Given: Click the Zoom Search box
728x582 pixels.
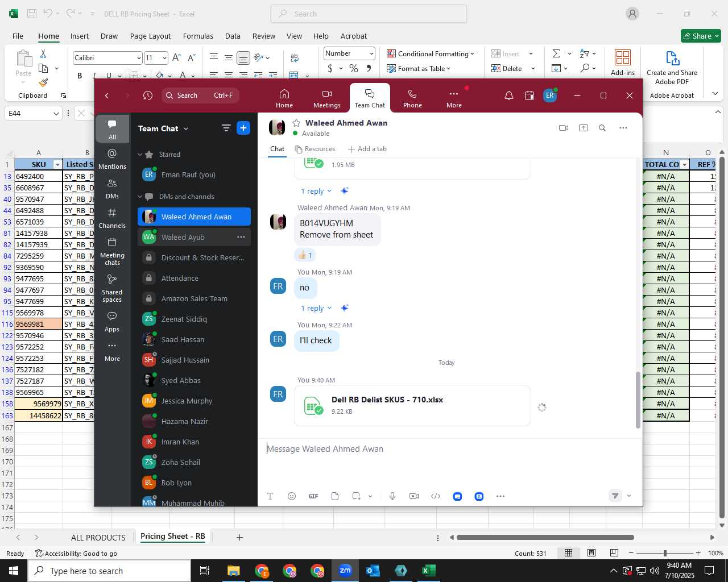Looking at the screenshot, I should (200, 95).
